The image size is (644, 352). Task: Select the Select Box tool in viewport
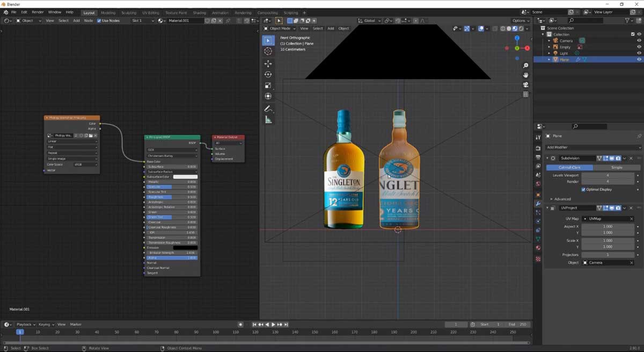[268, 40]
